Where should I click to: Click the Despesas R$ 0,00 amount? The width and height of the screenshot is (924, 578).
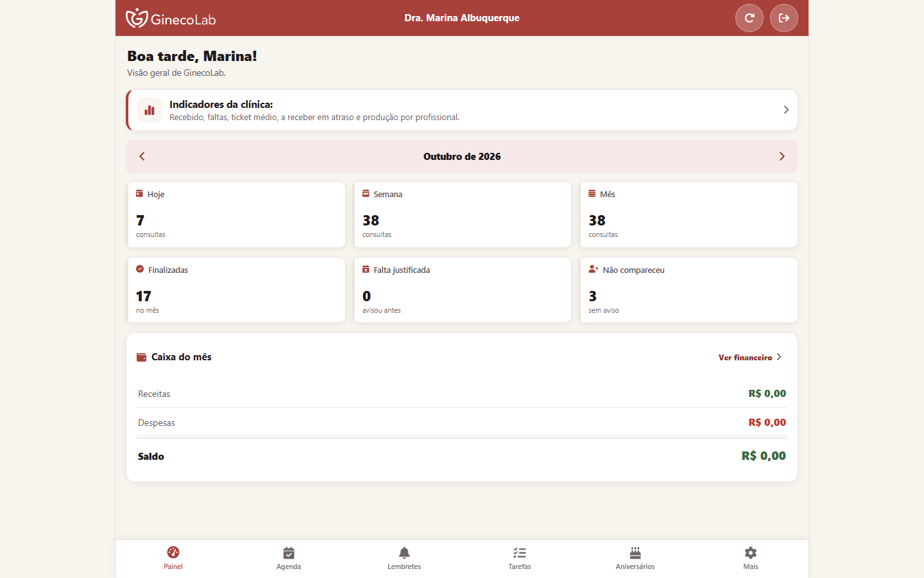point(767,423)
